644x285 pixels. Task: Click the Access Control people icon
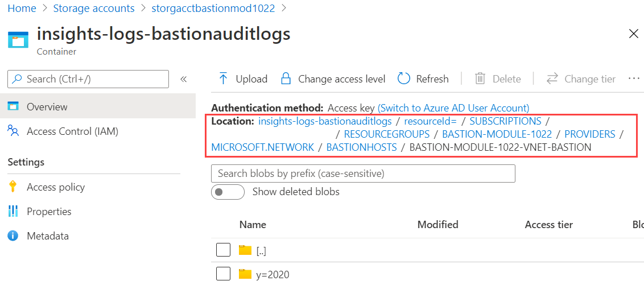click(x=13, y=131)
